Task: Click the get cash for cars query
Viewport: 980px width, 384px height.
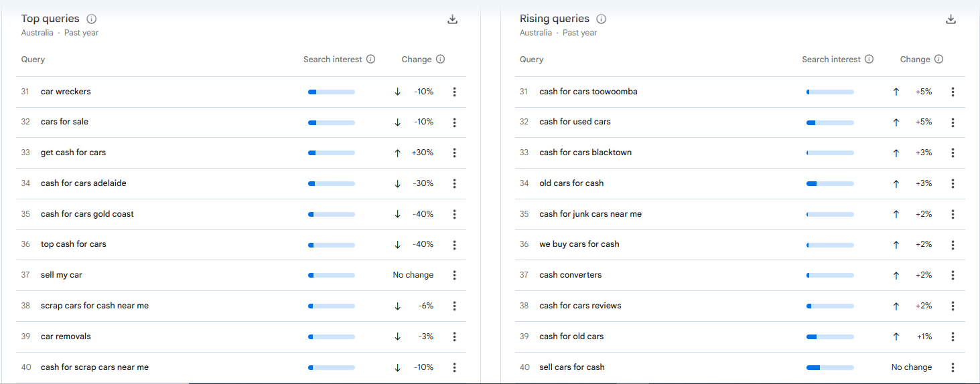Action: [73, 153]
